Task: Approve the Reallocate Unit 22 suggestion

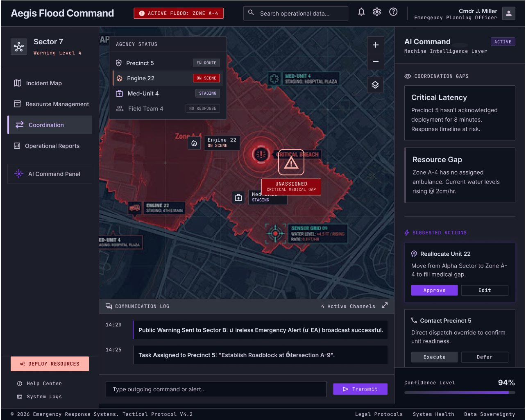Action: [x=434, y=290]
